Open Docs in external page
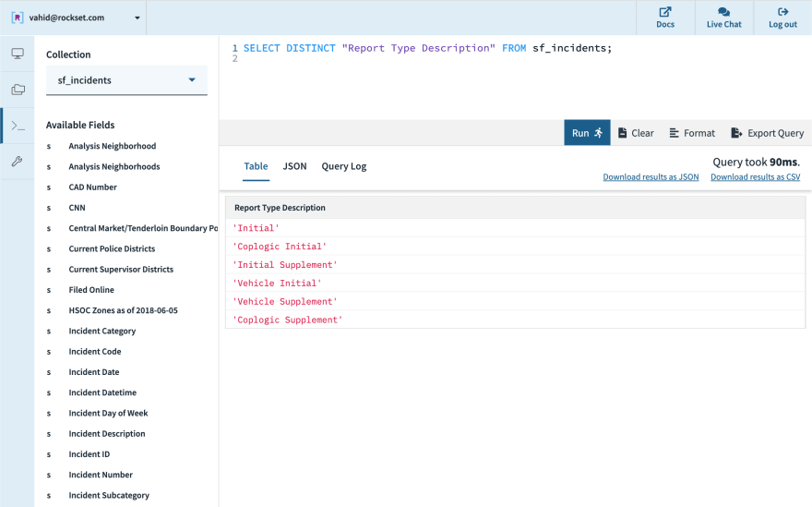The width and height of the screenshot is (812, 507). 665,18
